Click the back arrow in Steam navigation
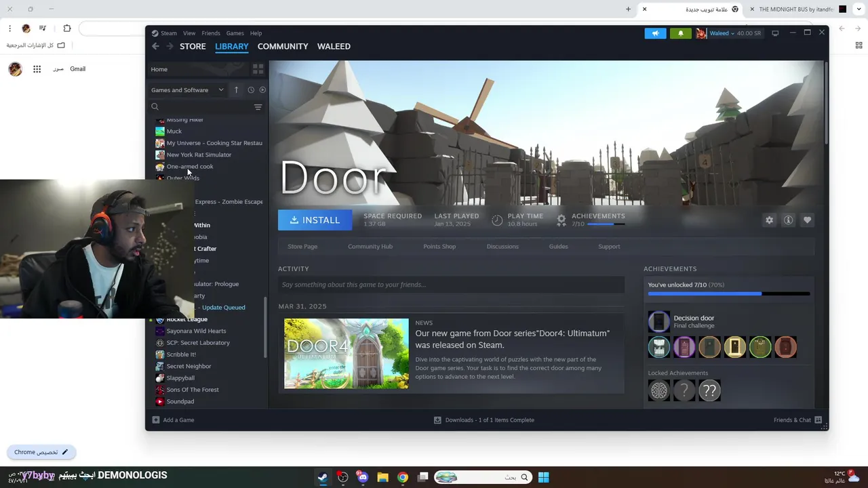The image size is (868, 488). coord(155,46)
